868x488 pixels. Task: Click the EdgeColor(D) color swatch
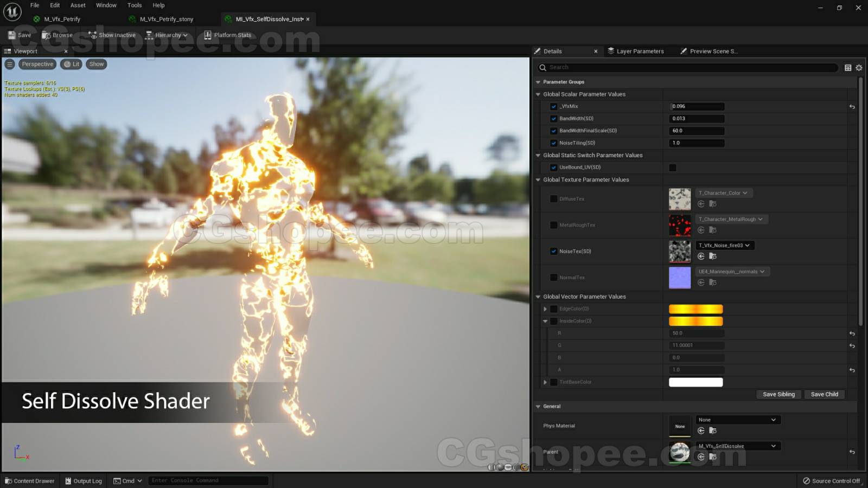pyautogui.click(x=696, y=309)
